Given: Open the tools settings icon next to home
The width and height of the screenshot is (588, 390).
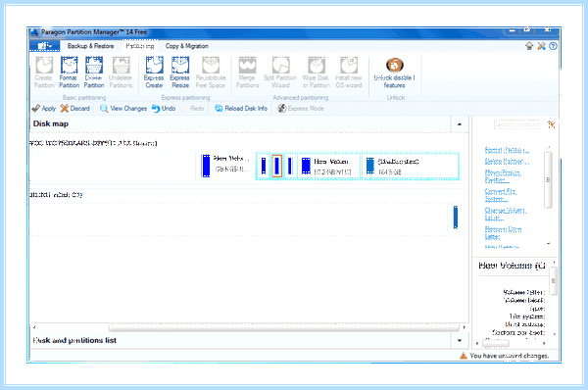Looking at the screenshot, I should (541, 46).
